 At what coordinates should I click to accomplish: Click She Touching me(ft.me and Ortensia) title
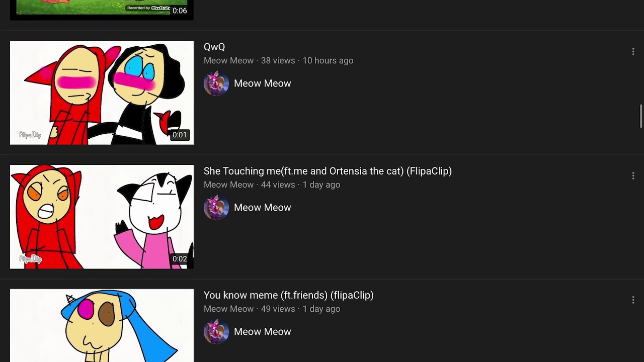[328, 171]
